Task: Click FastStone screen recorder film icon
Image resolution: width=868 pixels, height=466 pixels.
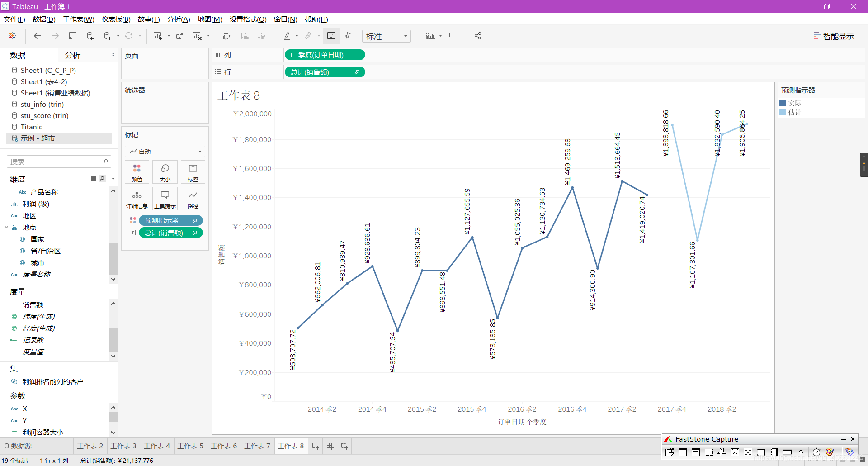Action: coord(774,452)
